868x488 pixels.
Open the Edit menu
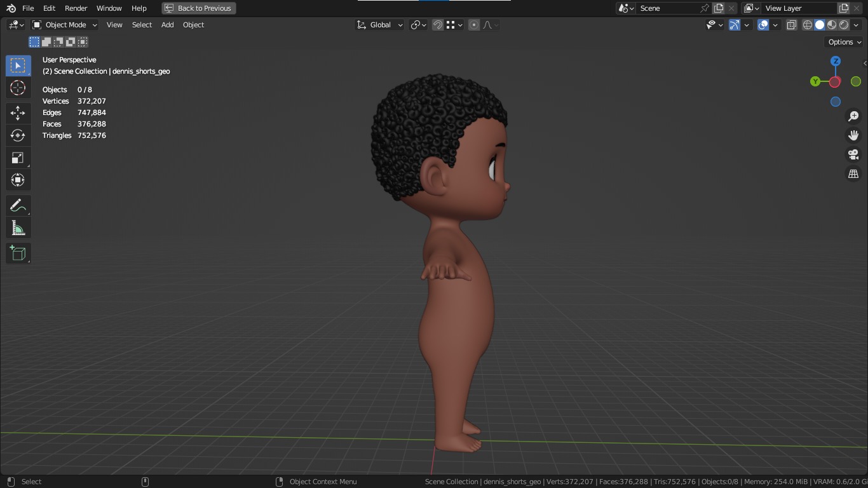pyautogui.click(x=49, y=8)
